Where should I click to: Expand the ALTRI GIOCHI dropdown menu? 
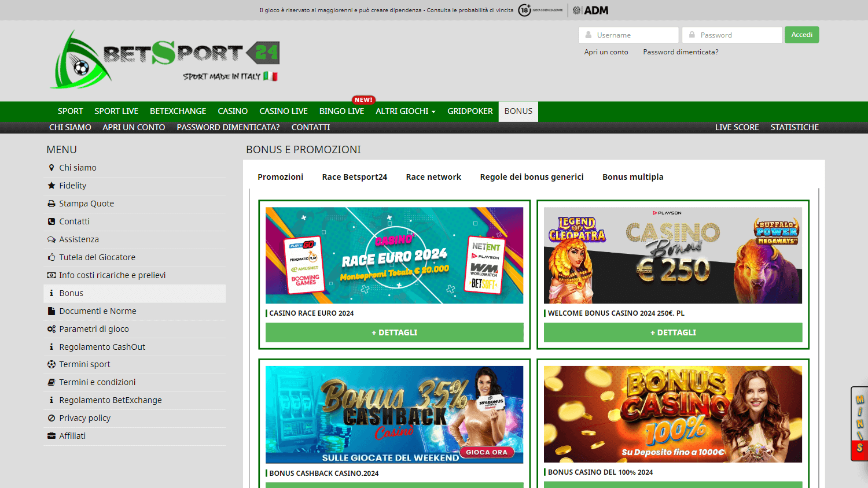coord(405,111)
